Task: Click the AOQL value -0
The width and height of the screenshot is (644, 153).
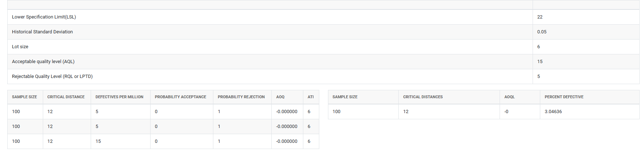Action: [x=506, y=112]
